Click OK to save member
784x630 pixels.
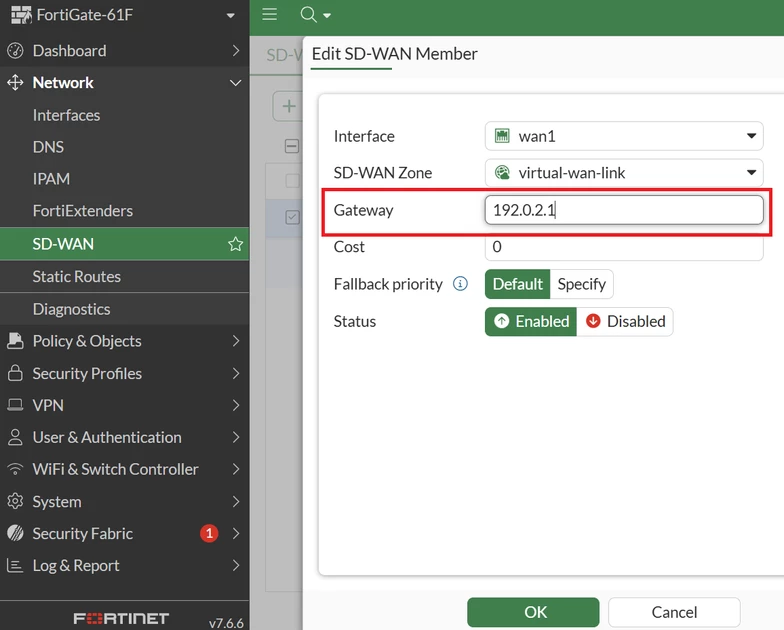click(x=534, y=612)
